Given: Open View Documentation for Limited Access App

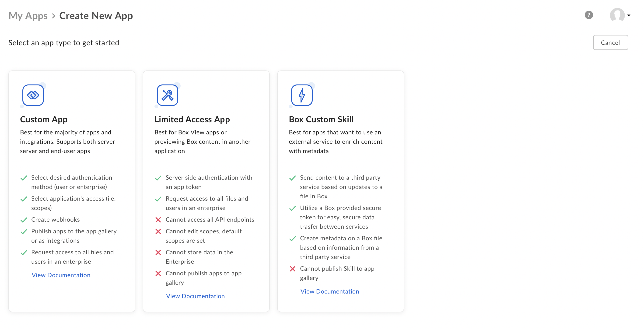Looking at the screenshot, I should pos(195,296).
